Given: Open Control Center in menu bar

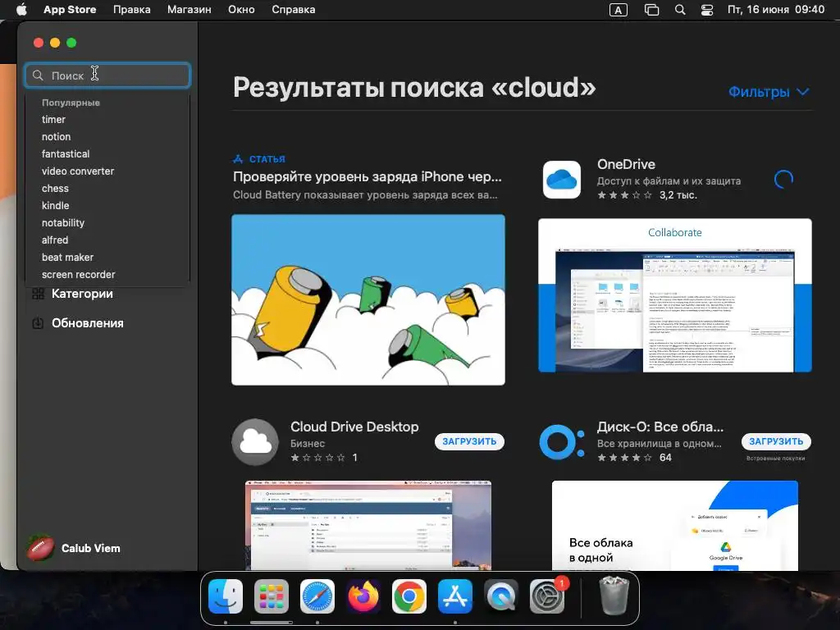Looking at the screenshot, I should pos(707,10).
